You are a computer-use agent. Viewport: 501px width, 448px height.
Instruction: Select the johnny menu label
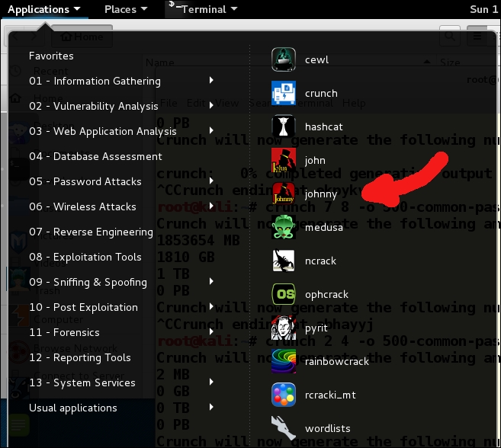pos(321,194)
